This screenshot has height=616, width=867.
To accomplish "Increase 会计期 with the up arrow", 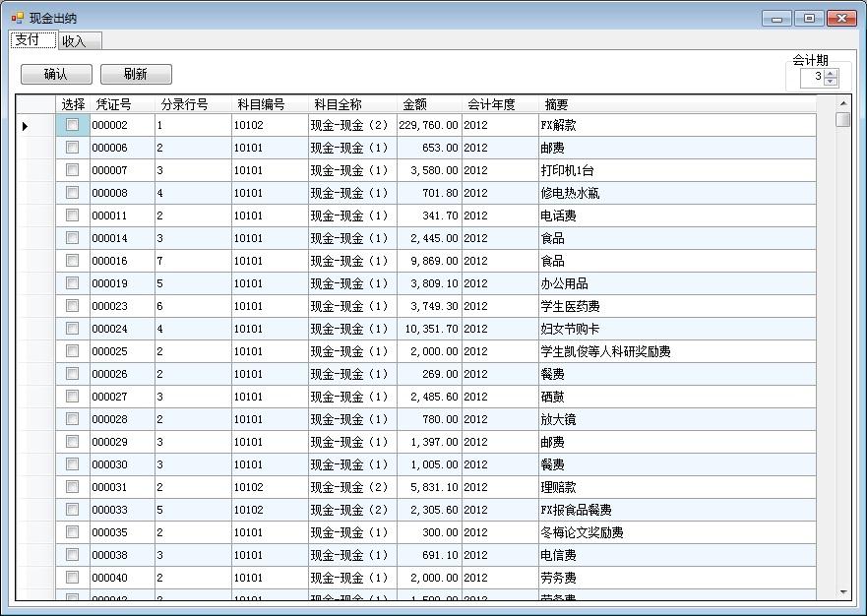I will [x=831, y=73].
